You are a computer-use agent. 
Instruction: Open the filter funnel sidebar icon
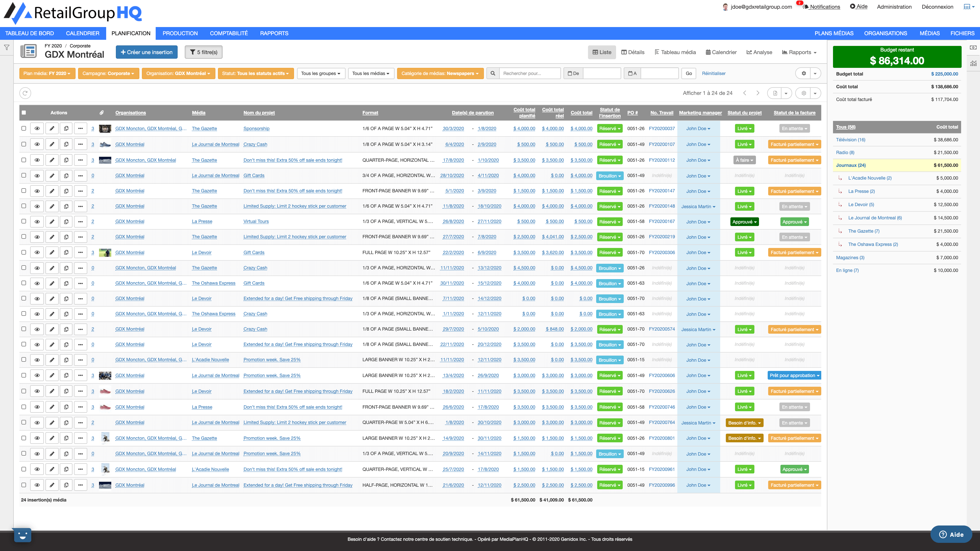point(6,47)
